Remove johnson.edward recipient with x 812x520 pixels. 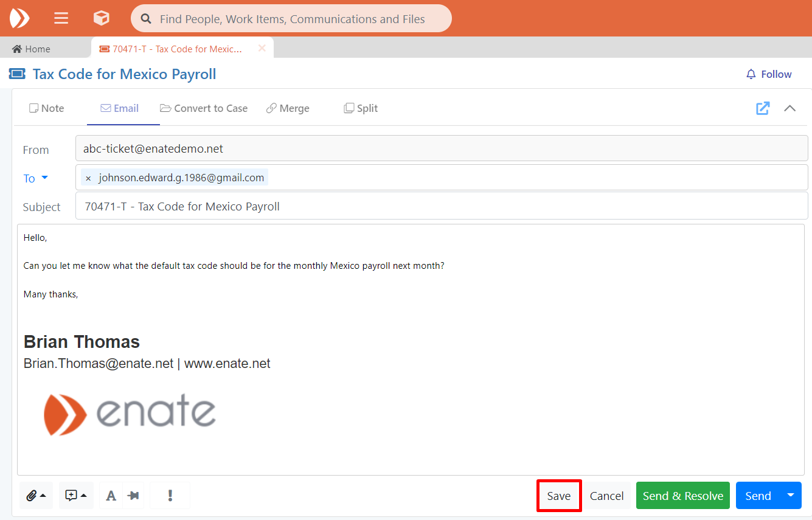click(88, 178)
